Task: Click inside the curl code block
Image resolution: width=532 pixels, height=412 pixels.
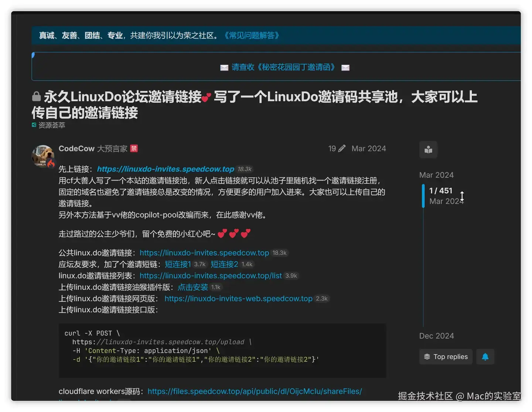Action: 222,351
